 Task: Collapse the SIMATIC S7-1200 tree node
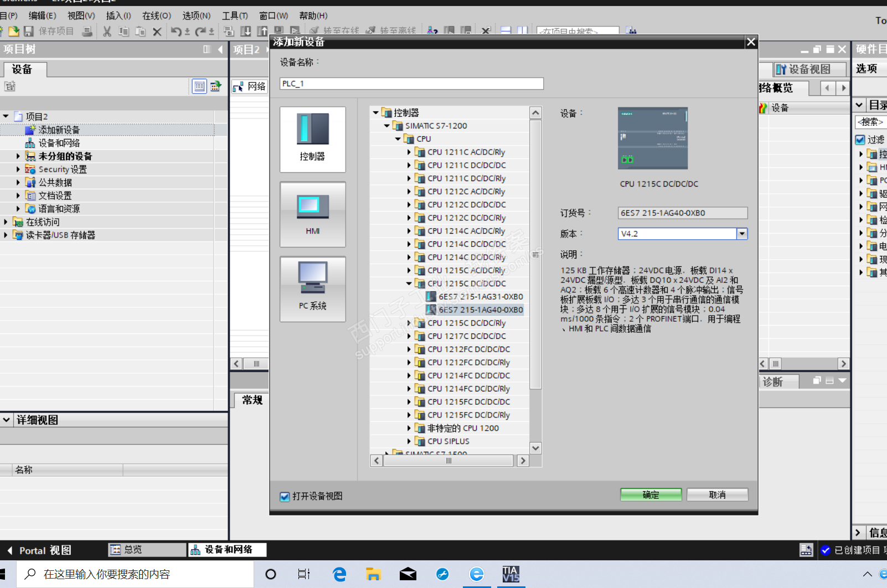pyautogui.click(x=386, y=126)
